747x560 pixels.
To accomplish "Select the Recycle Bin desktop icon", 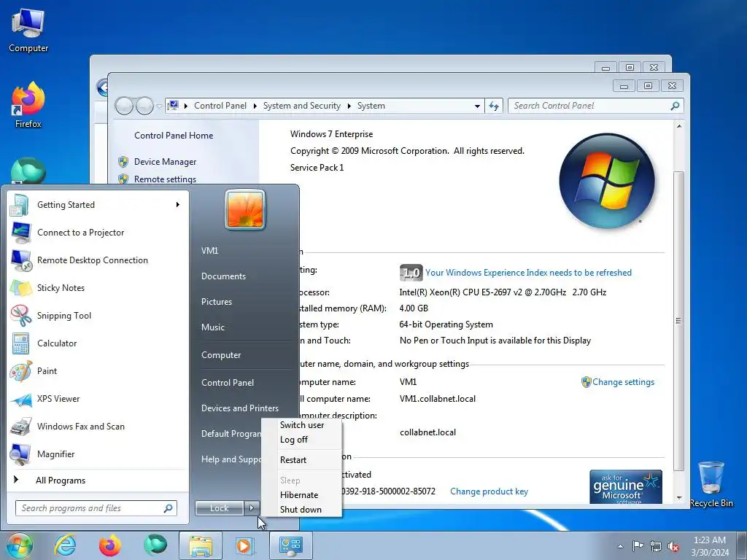I will point(711,484).
